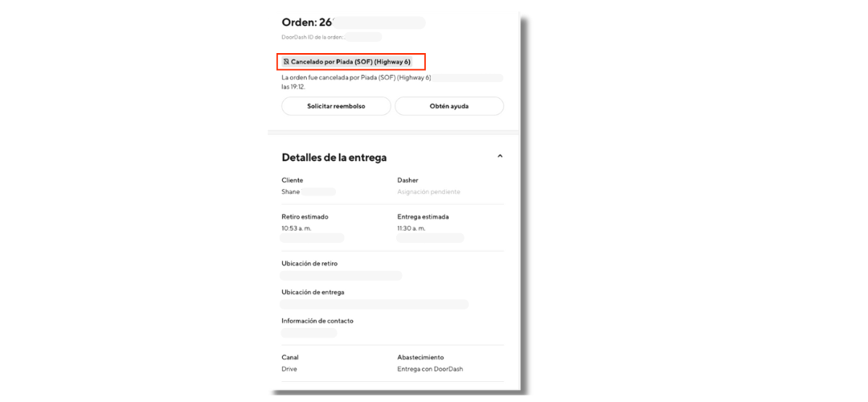The height and width of the screenshot is (402, 868).
Task: Click the canceled-order icon beside Cancelado por Piada
Action: tap(286, 61)
